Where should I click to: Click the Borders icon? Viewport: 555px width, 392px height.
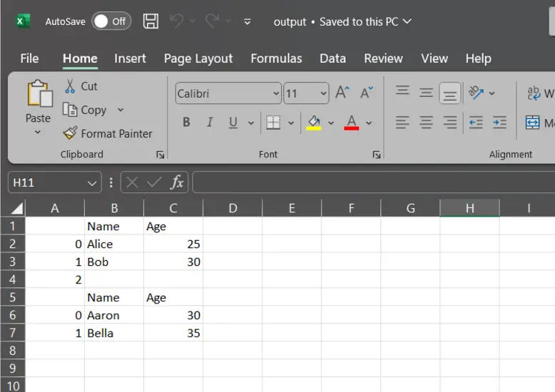(x=273, y=123)
